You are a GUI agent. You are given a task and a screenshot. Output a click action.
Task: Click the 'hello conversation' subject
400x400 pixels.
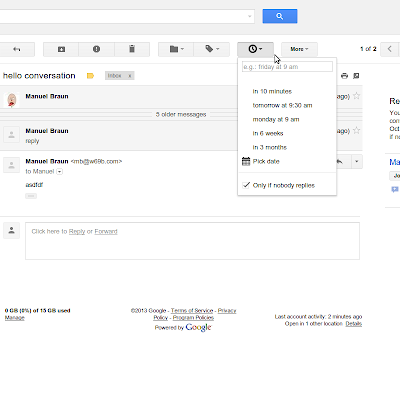click(39, 76)
